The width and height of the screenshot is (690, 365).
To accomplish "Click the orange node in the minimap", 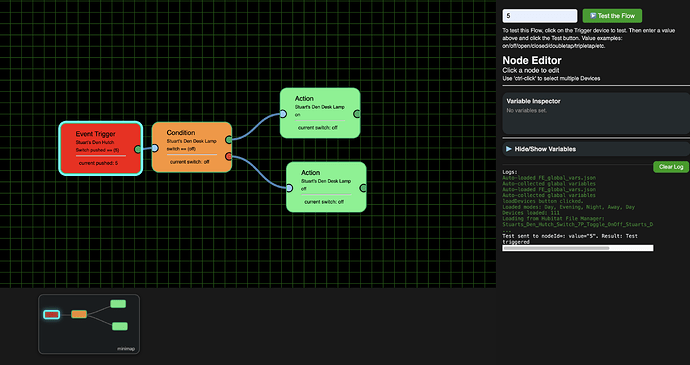I will 79,314.
